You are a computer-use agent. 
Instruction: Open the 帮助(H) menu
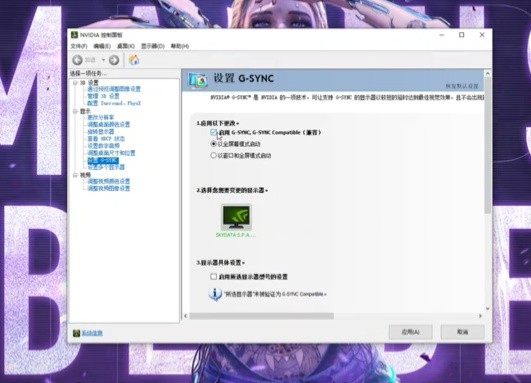point(180,46)
